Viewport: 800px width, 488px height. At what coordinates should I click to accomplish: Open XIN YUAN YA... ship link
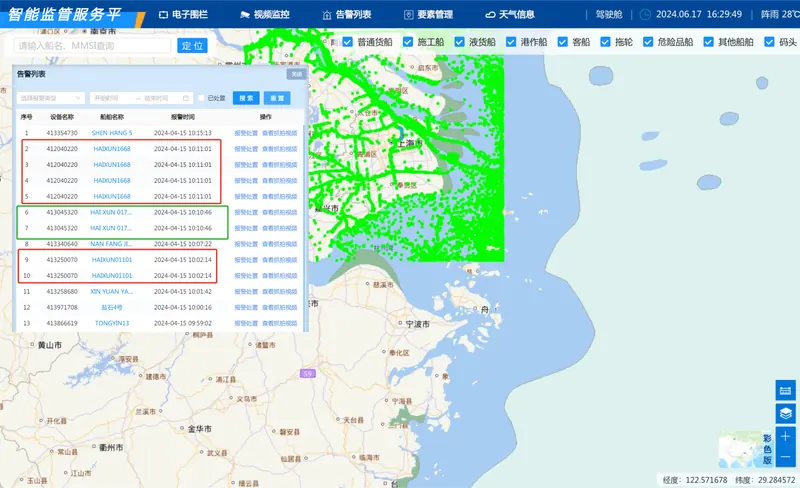pos(111,291)
